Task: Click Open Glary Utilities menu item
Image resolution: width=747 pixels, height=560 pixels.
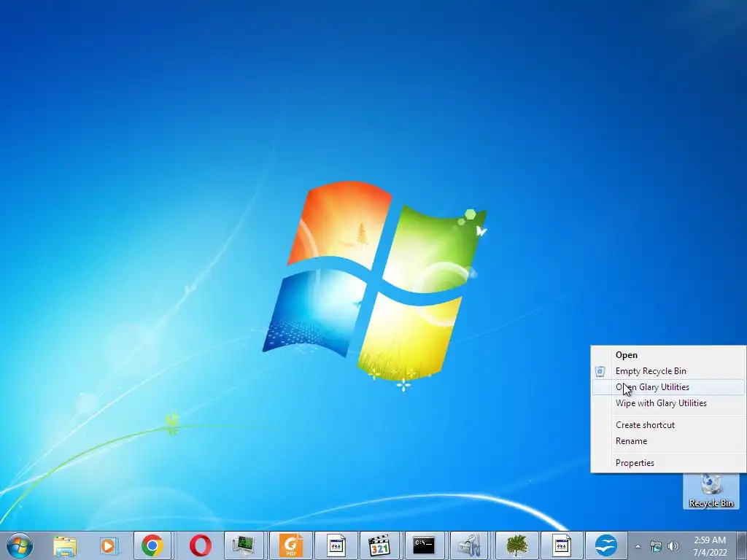Action: click(668, 387)
